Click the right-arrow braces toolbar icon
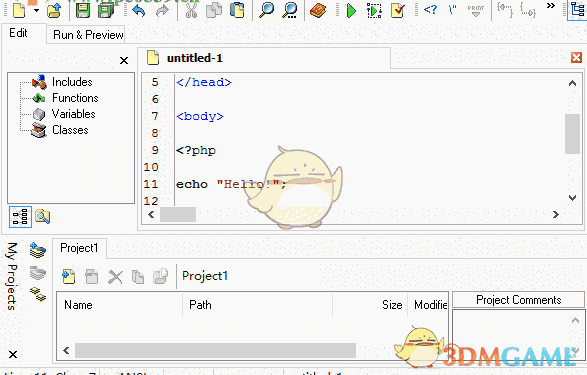Screen dimensions: 587x375 (x=528, y=10)
